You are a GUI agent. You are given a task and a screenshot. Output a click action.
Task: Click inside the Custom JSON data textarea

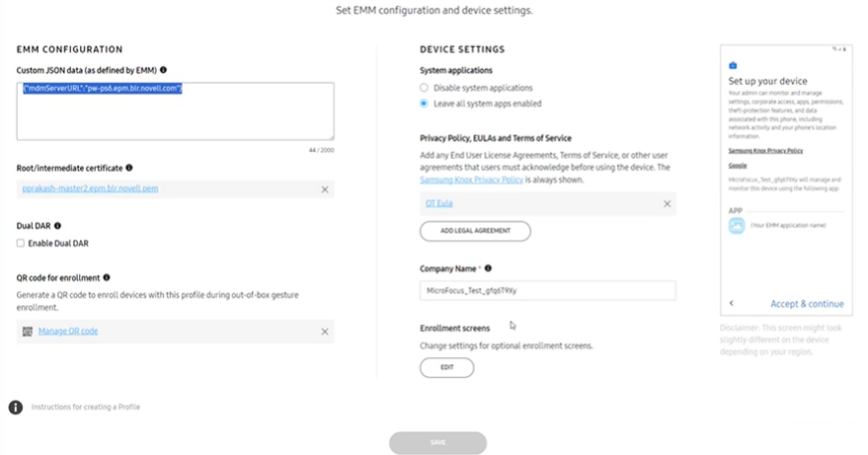[x=175, y=112]
